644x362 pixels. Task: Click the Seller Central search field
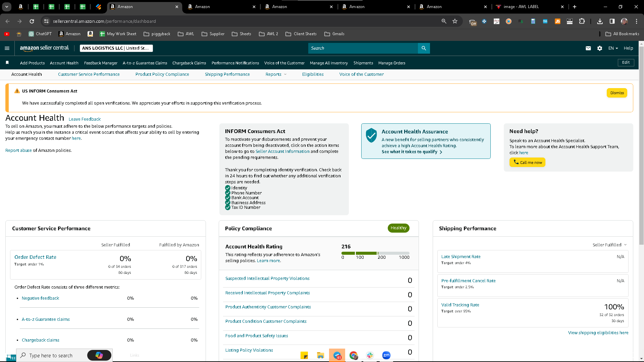[x=363, y=48]
